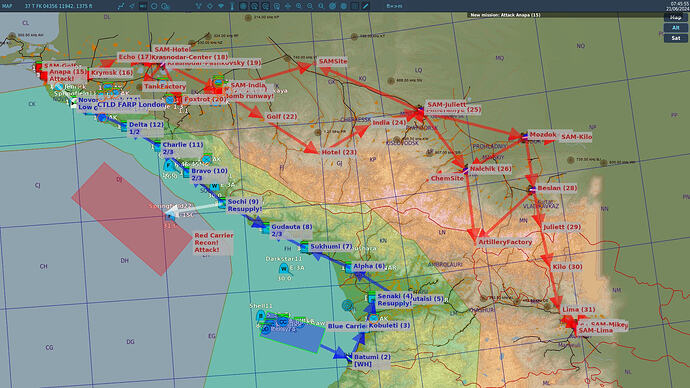This screenshot has height=388, width=690.
Task: Click the Echo (17) label
Action: click(x=135, y=57)
